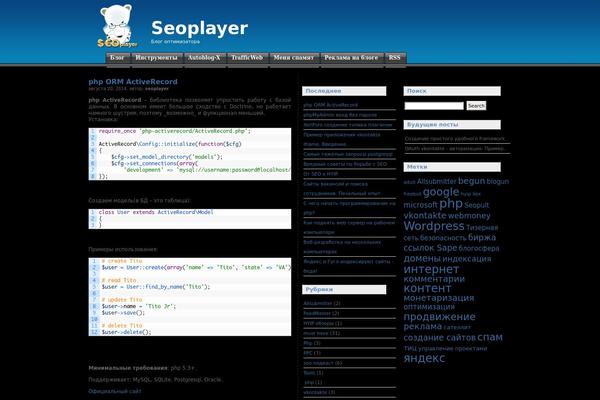This screenshot has height=400, width=600.
Task: Select the контент tag
Action: [427, 288]
